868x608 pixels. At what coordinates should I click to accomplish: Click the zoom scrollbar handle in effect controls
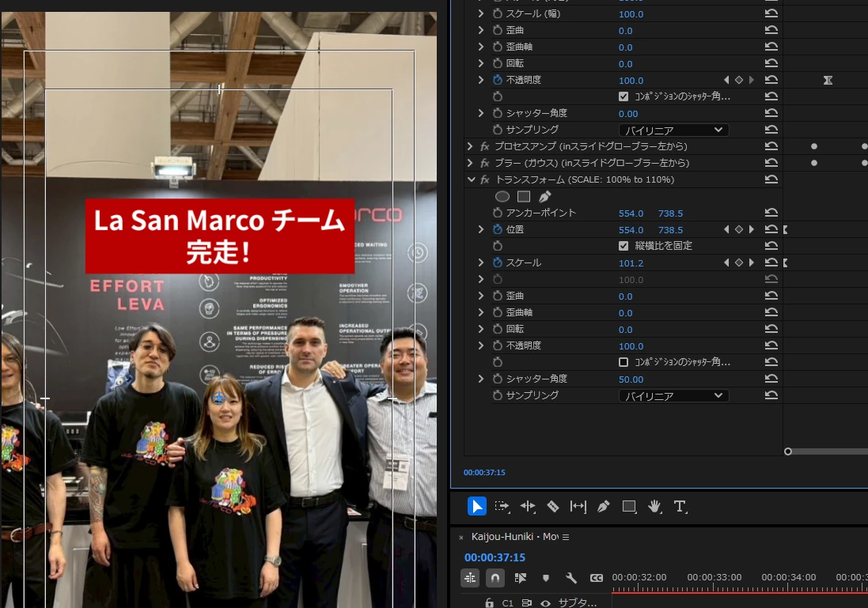788,451
